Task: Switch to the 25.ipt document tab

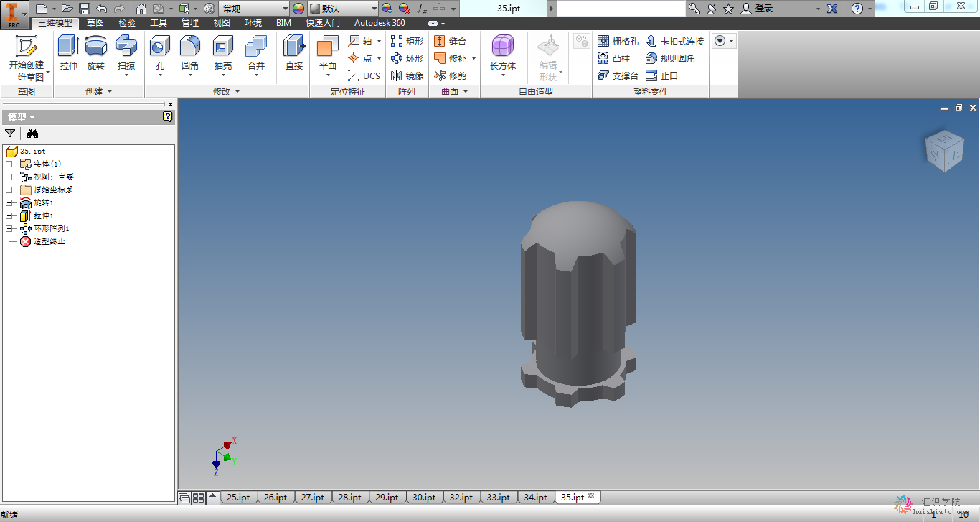Action: (x=238, y=497)
